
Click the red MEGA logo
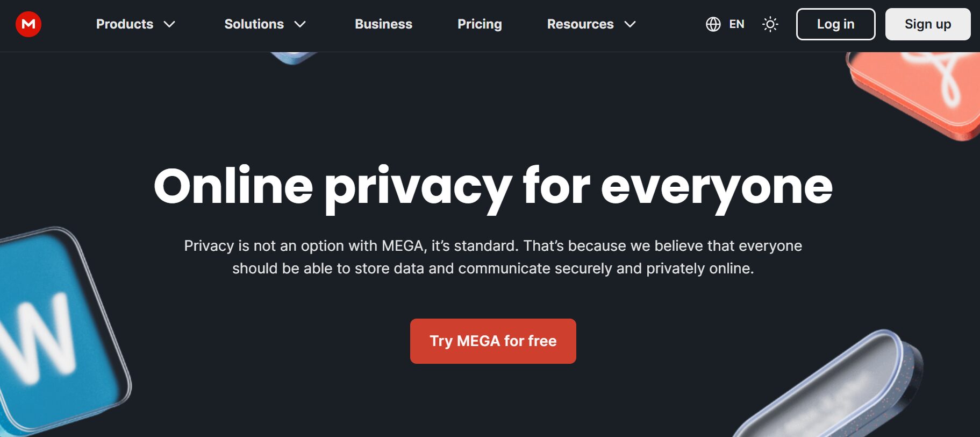tap(28, 24)
